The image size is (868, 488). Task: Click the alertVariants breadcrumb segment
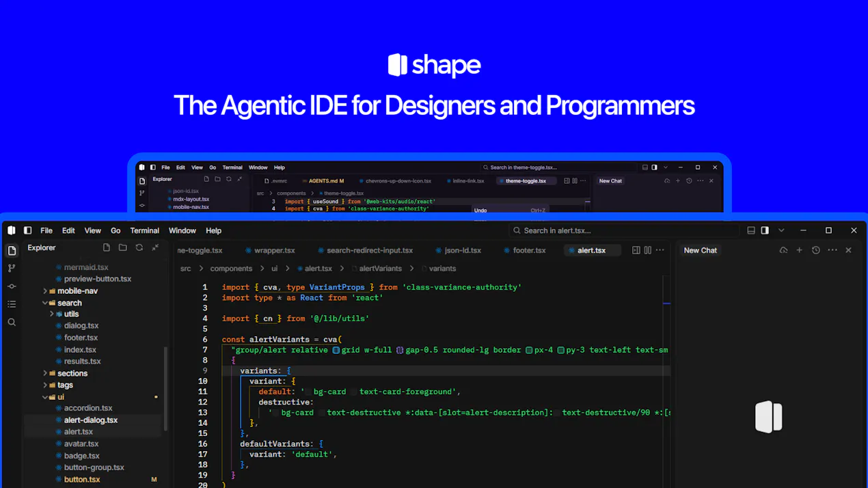tap(380, 269)
